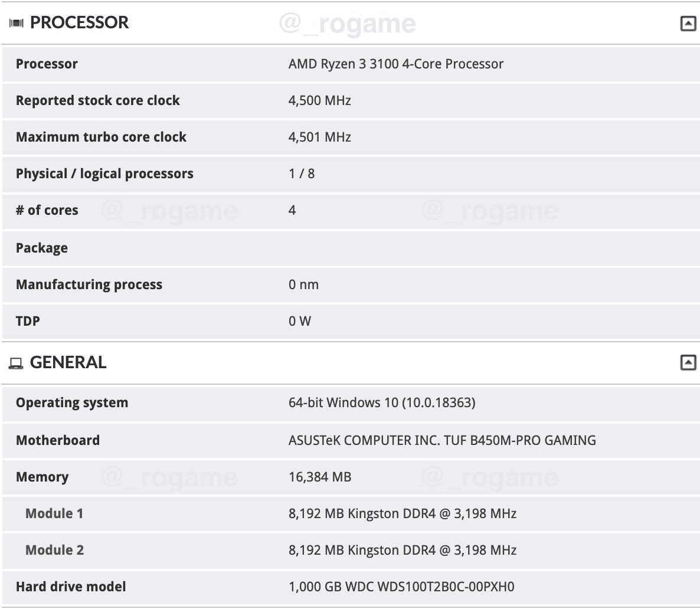Click the processor chip icon
This screenshot has width=700, height=609.
point(16,23)
